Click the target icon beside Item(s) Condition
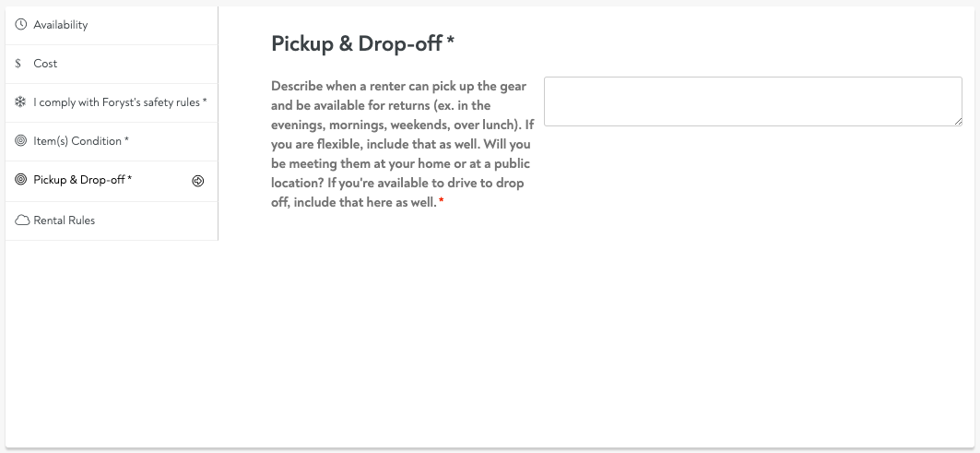The width and height of the screenshot is (980, 453). (21, 141)
